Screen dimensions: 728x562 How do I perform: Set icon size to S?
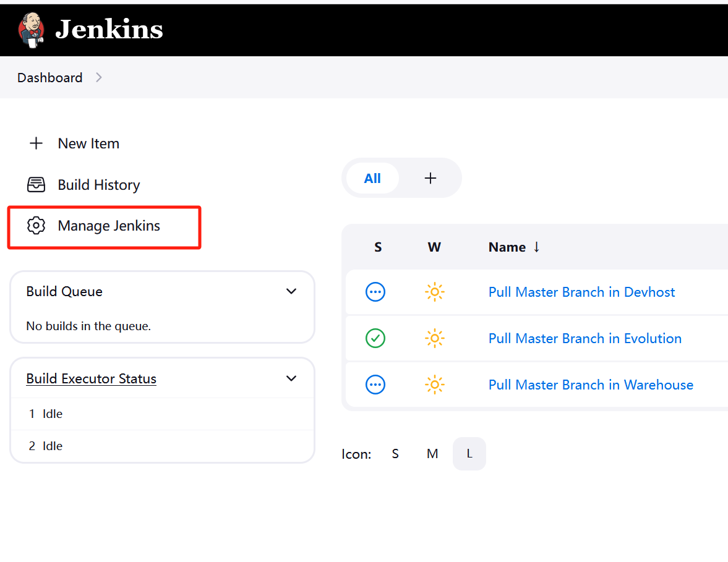[x=395, y=453]
